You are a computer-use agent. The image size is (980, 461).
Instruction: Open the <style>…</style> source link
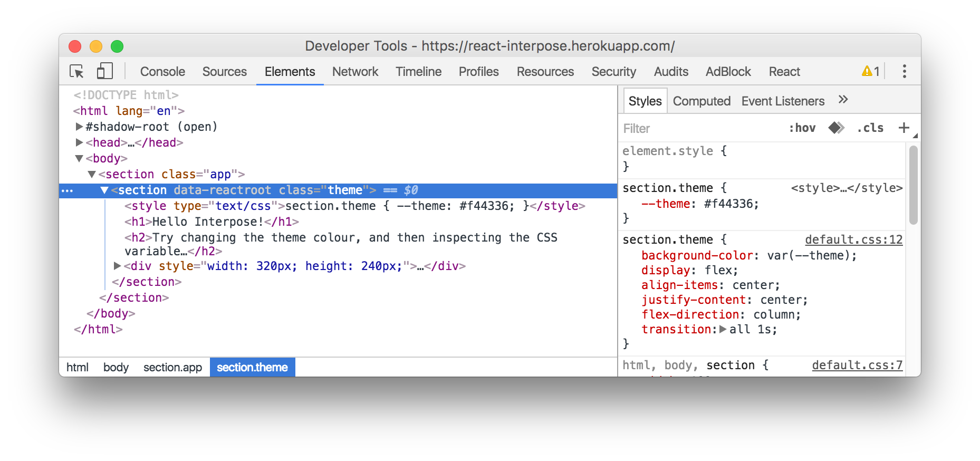click(847, 188)
